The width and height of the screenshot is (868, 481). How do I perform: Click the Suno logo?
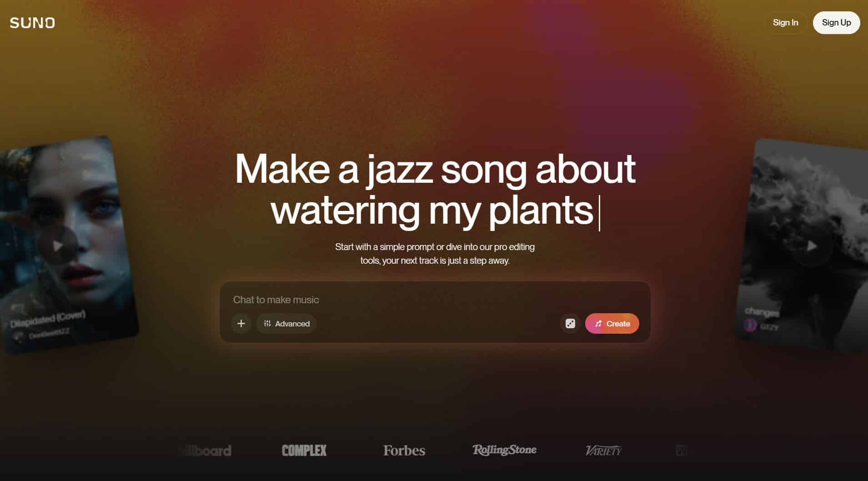(x=32, y=23)
